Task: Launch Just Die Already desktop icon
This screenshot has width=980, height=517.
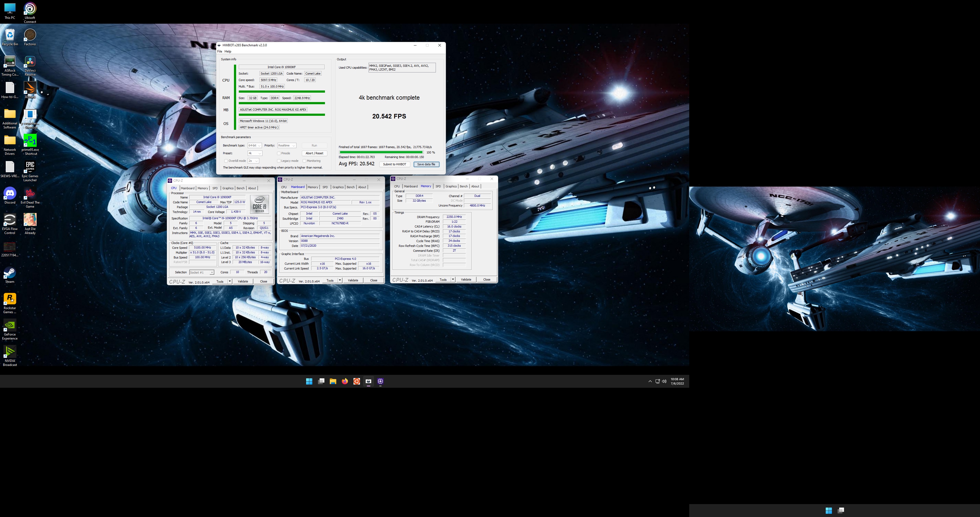Action: click(x=30, y=224)
